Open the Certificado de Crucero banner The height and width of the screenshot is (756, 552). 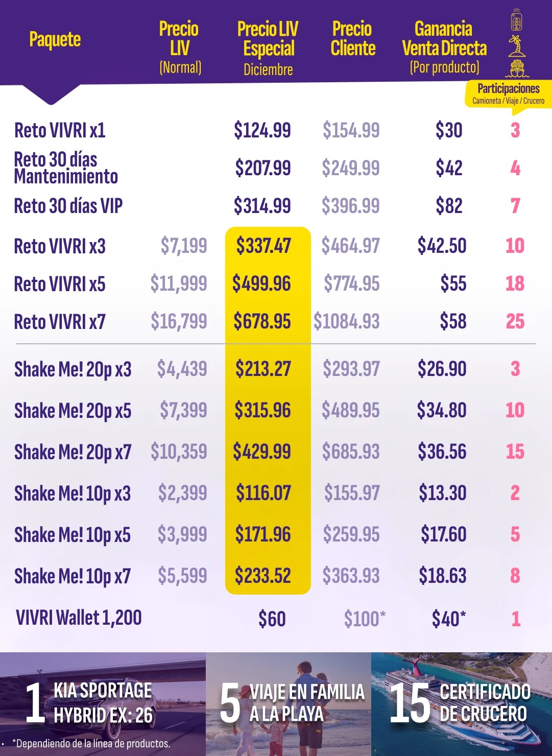pyautogui.click(x=462, y=703)
